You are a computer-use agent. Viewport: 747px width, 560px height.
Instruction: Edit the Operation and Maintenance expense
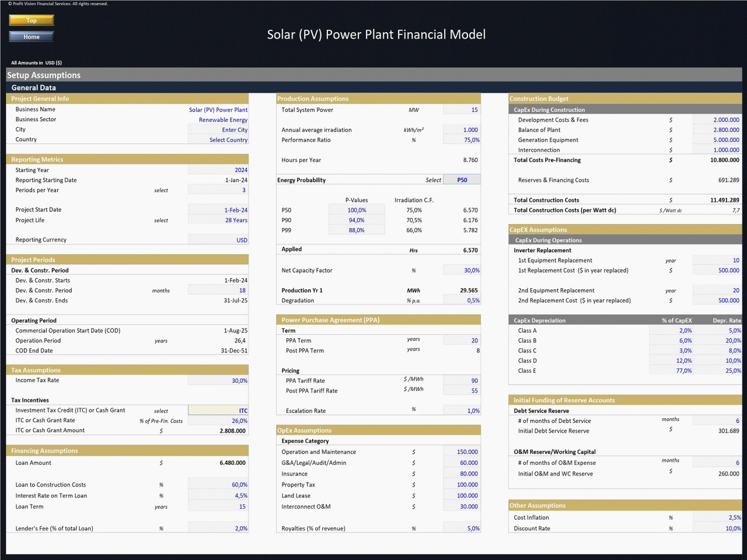(462, 452)
